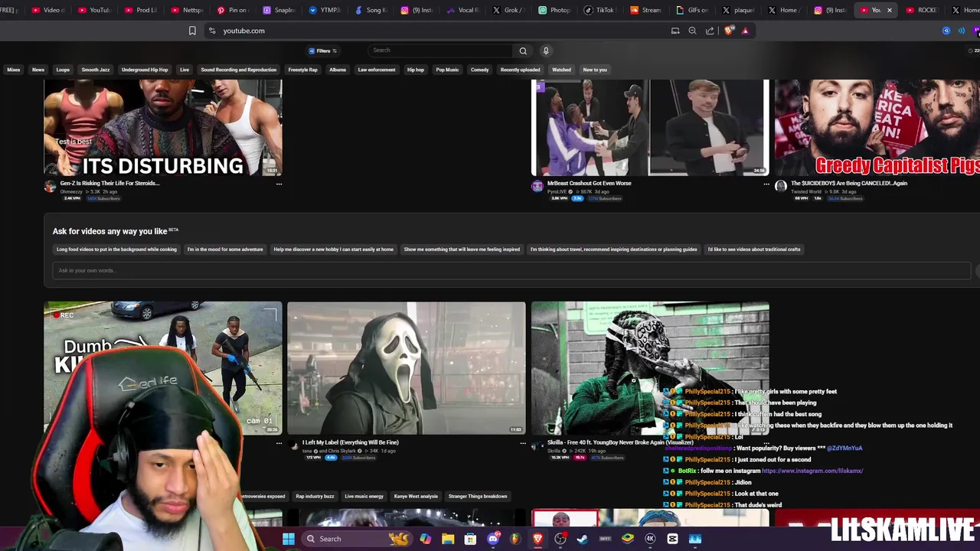Select the Recently uploaded filter chip

520,70
